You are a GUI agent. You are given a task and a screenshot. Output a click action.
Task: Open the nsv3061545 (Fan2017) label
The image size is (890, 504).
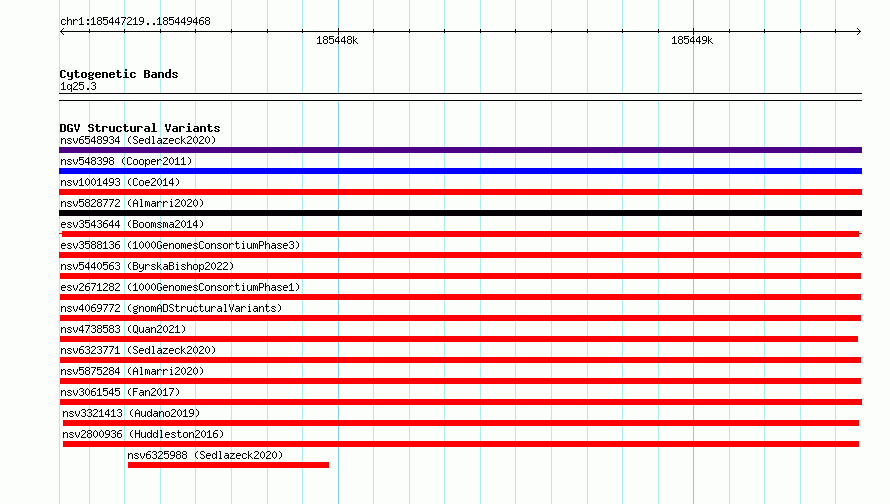120,392
